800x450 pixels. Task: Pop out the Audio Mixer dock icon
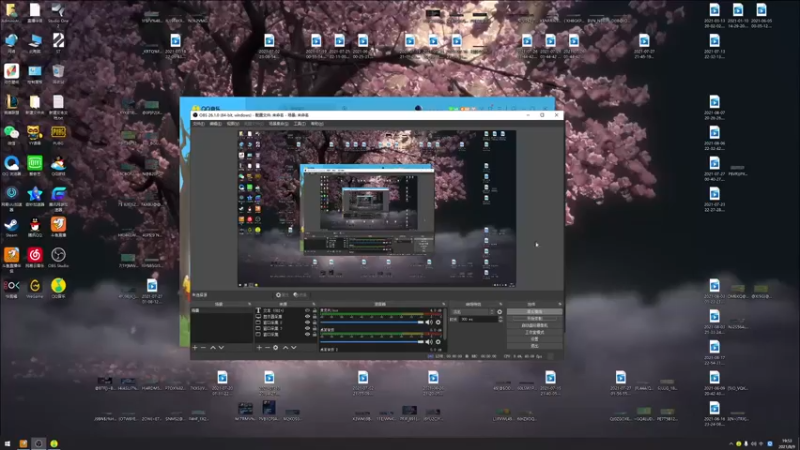tap(443, 304)
